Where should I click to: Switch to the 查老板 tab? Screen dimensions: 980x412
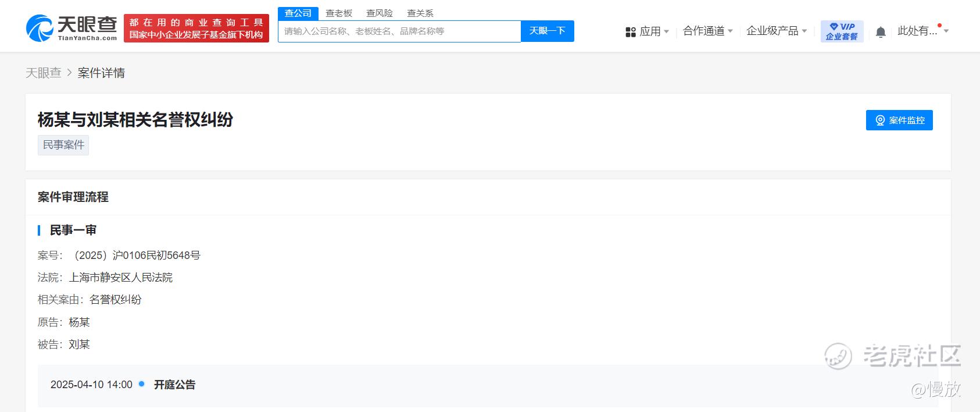pos(339,13)
